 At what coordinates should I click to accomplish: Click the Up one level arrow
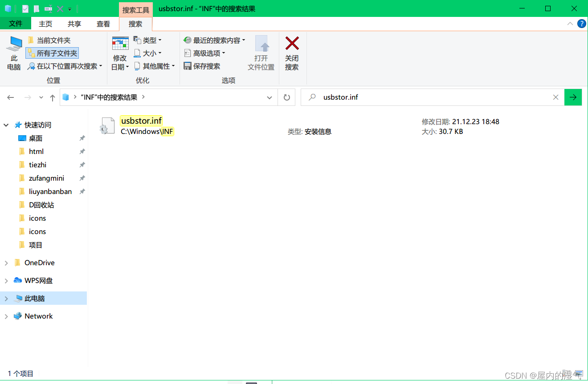pyautogui.click(x=53, y=97)
